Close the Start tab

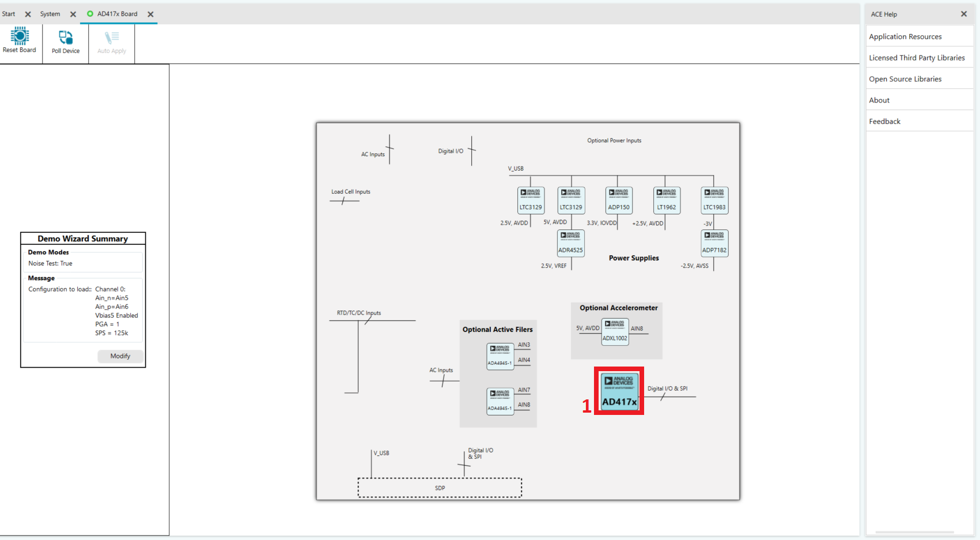28,14
